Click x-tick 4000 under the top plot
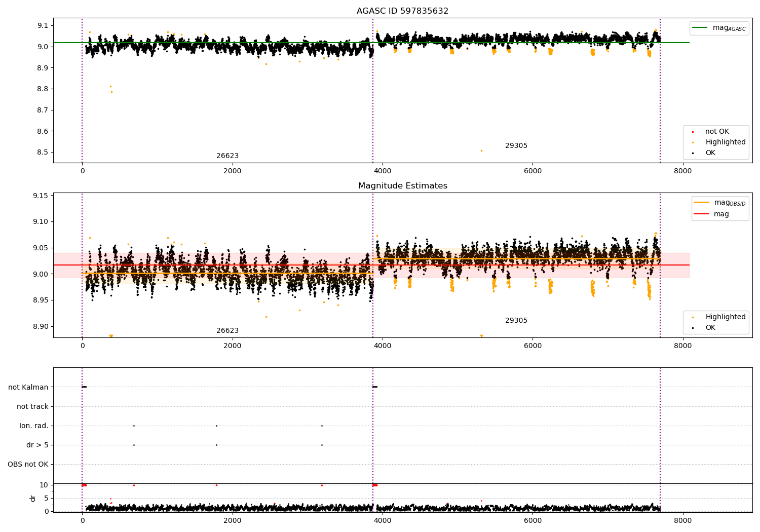Viewport: 760px width, 532px height. 383,171
